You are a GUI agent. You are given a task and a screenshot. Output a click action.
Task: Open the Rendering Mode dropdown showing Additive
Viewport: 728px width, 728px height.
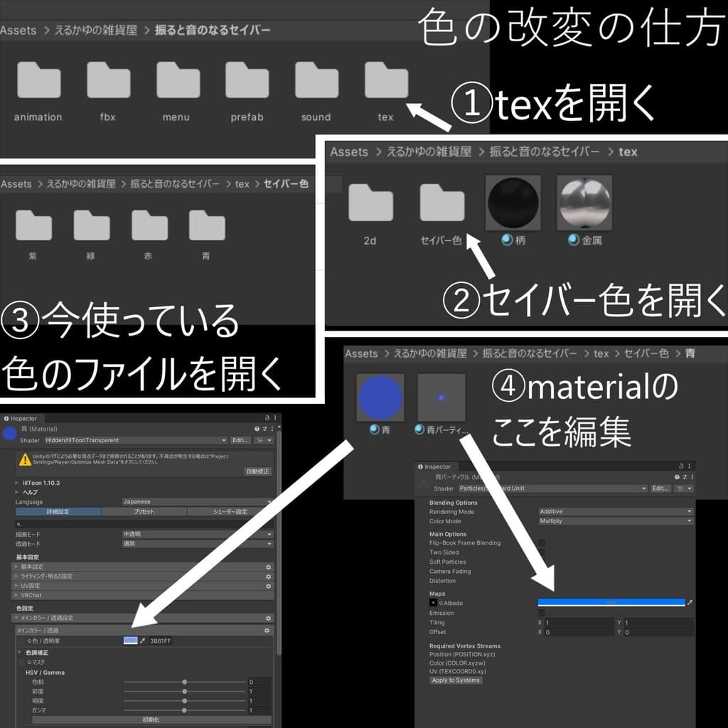tap(615, 511)
